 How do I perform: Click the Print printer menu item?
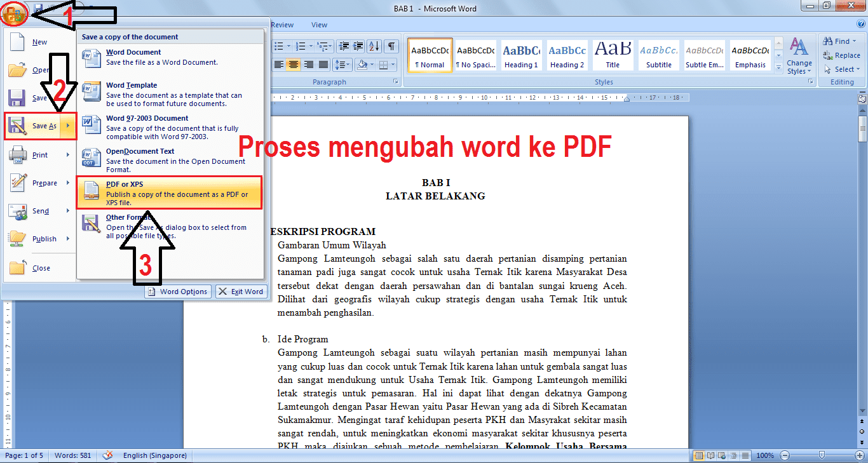coord(39,155)
